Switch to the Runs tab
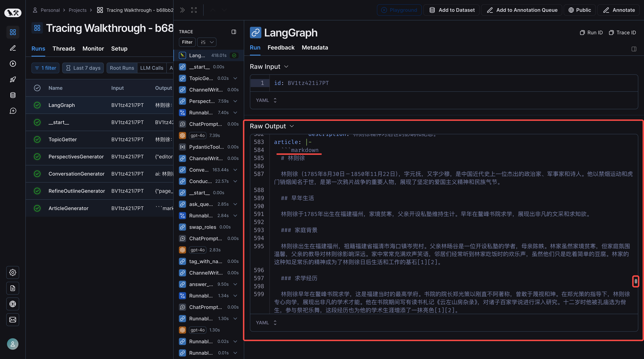The height and width of the screenshot is (359, 644). [38, 49]
